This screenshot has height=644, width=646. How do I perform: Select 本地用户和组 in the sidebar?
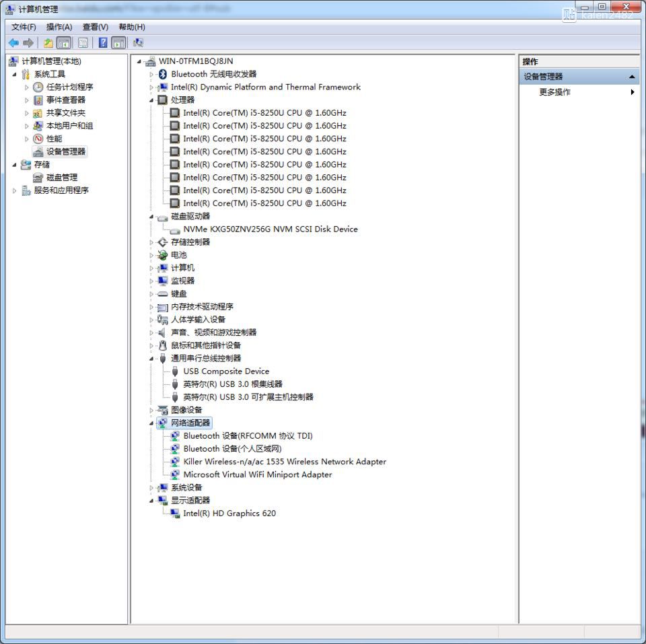(69, 126)
